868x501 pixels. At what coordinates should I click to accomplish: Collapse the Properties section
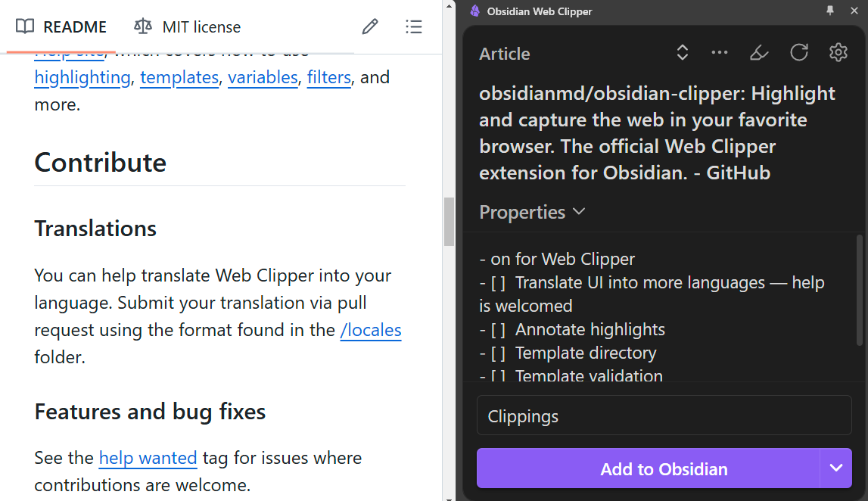pyautogui.click(x=579, y=212)
